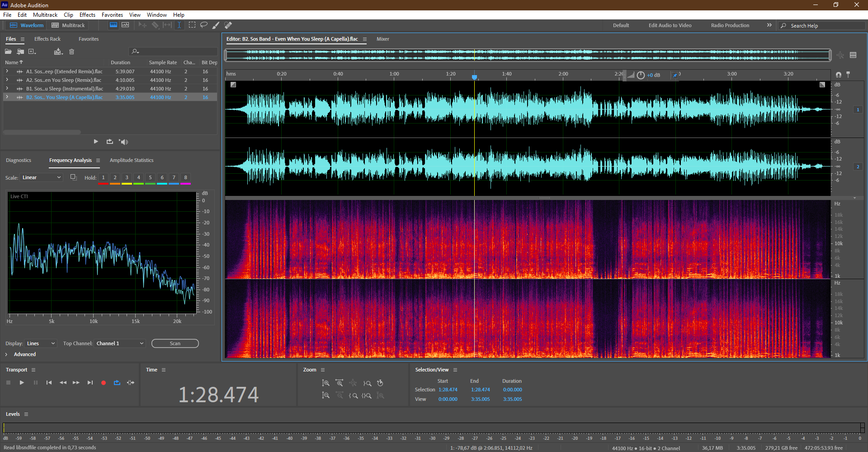Toggle channel 2 enable button
The width and height of the screenshot is (868, 452).
pos(858,167)
